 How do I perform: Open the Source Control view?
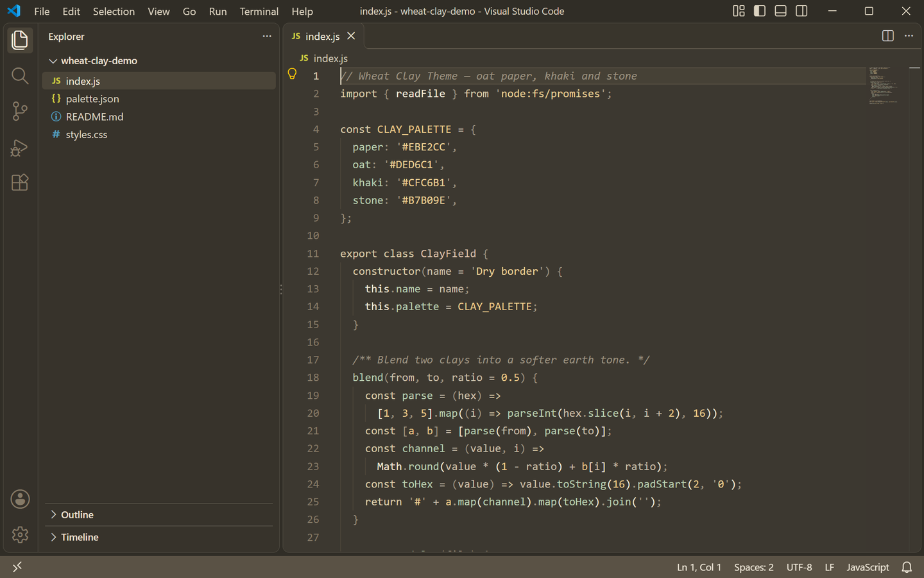(x=20, y=111)
